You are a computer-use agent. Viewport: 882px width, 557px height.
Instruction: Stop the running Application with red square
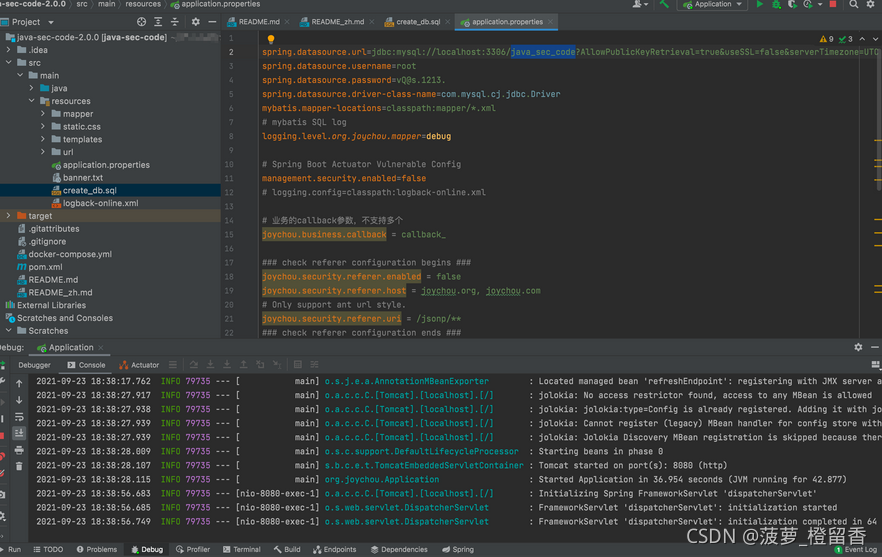(x=832, y=5)
